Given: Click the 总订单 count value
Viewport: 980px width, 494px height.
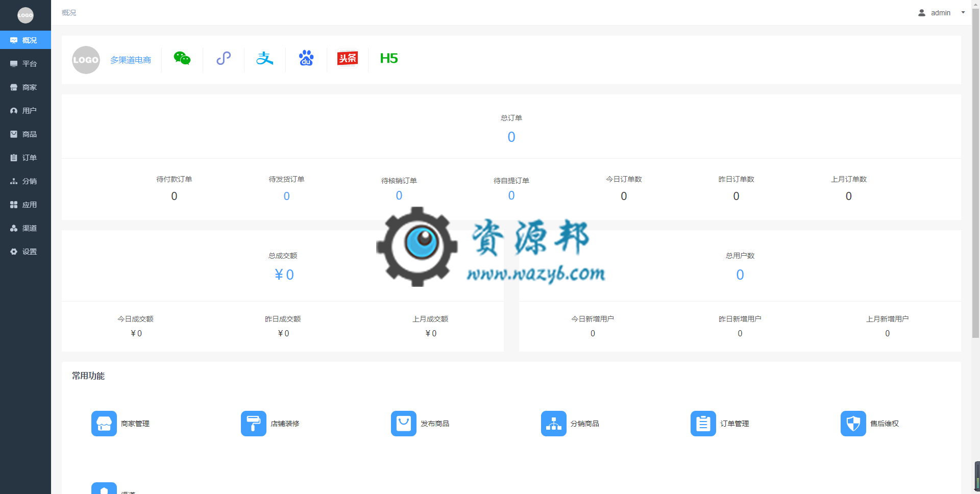Looking at the screenshot, I should pyautogui.click(x=511, y=137).
